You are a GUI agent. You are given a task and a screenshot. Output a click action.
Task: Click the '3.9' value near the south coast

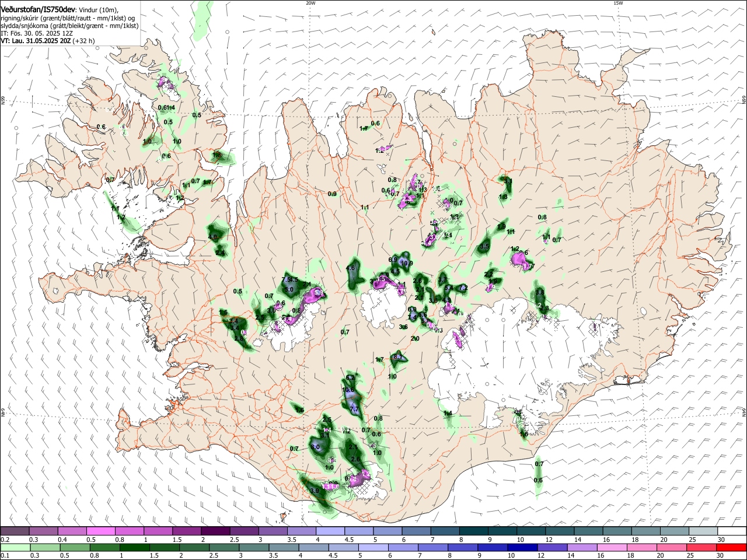(x=315, y=491)
